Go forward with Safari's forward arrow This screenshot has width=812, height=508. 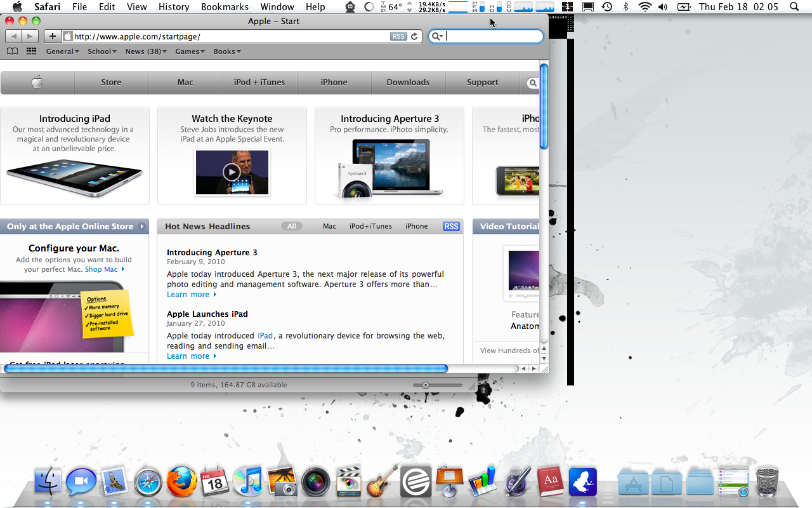click(30, 36)
